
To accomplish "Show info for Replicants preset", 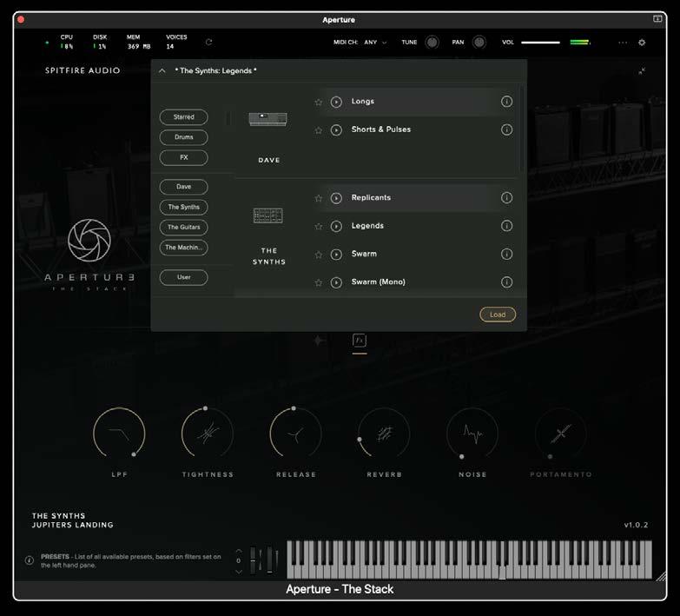I will (x=506, y=198).
